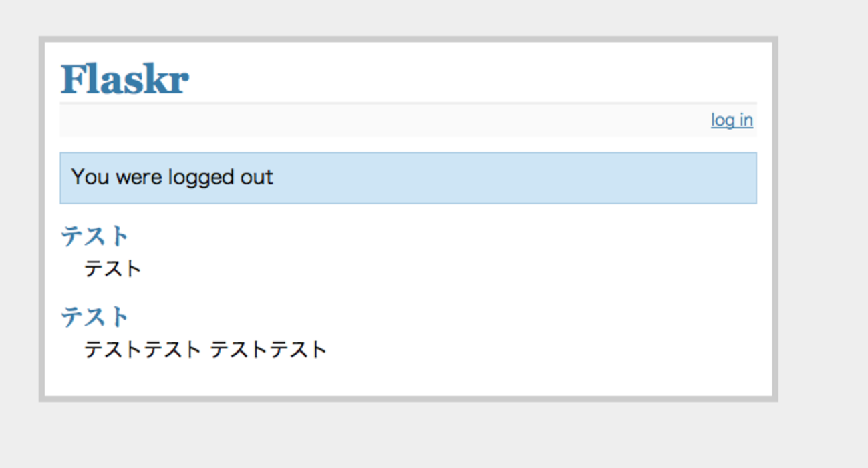This screenshot has width=868, height=468.
Task: Click the "log in" link
Action: pos(732,120)
